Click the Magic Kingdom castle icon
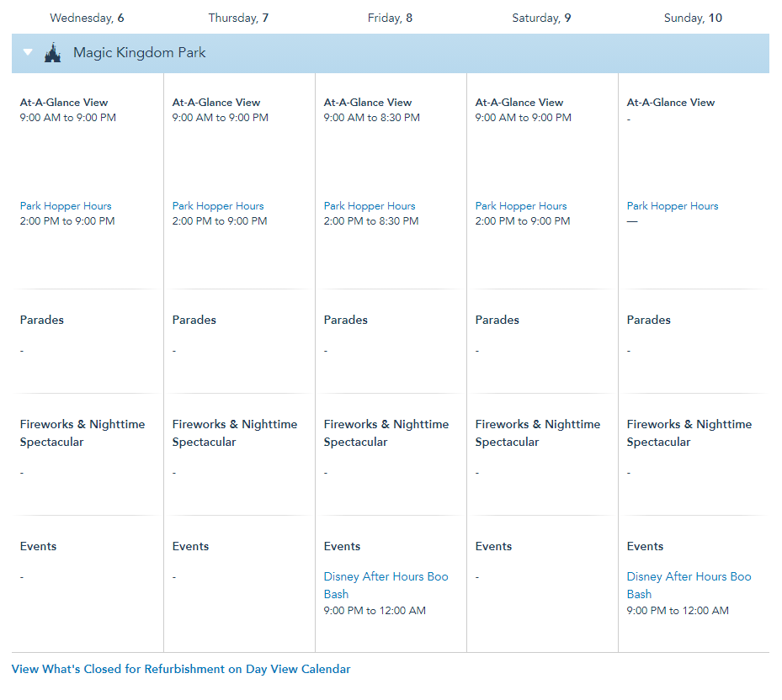Screen dimensions: 782x700 [52, 53]
